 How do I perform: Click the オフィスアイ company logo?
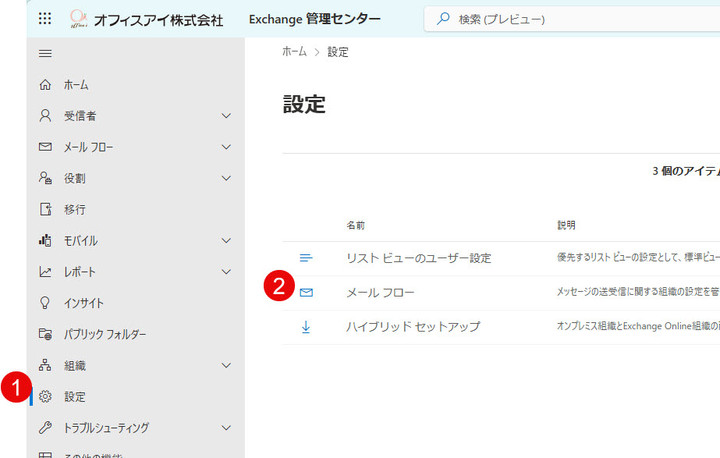click(79, 19)
